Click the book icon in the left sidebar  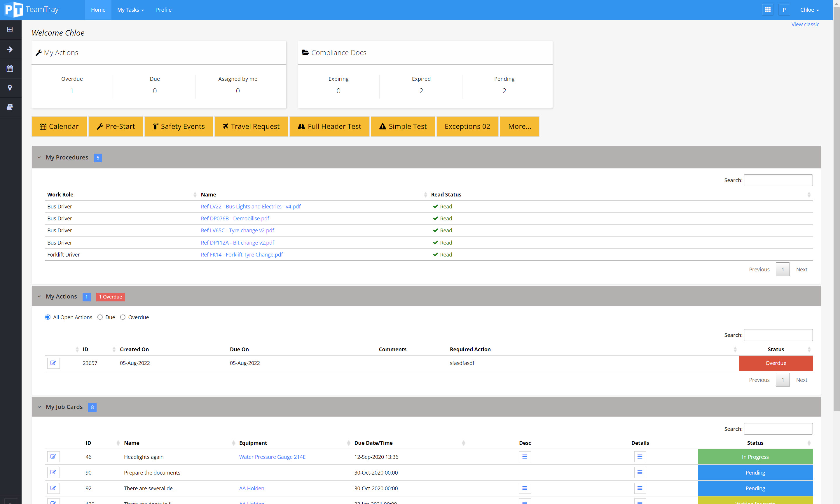tap(10, 107)
